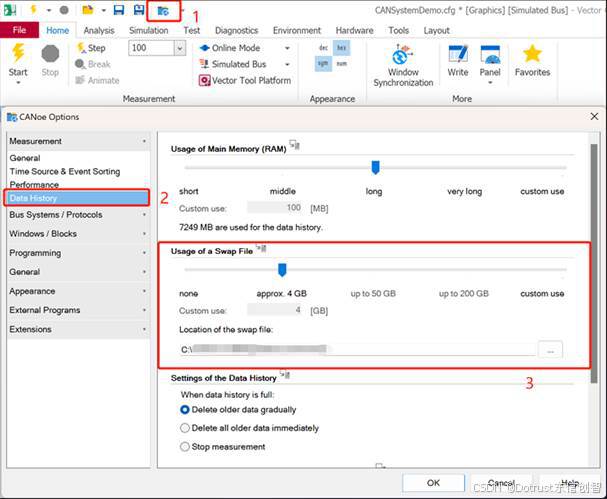The image size is (607, 499).
Task: Click the Main Memory usage slider handle
Action: [x=376, y=168]
